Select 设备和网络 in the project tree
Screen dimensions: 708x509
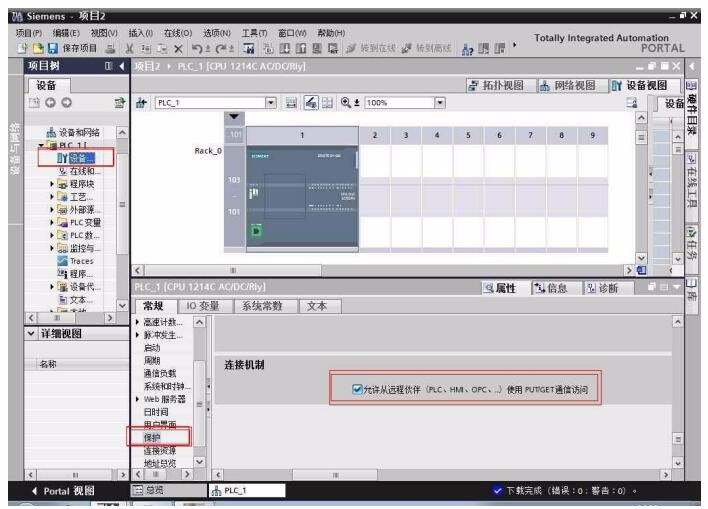(x=73, y=132)
